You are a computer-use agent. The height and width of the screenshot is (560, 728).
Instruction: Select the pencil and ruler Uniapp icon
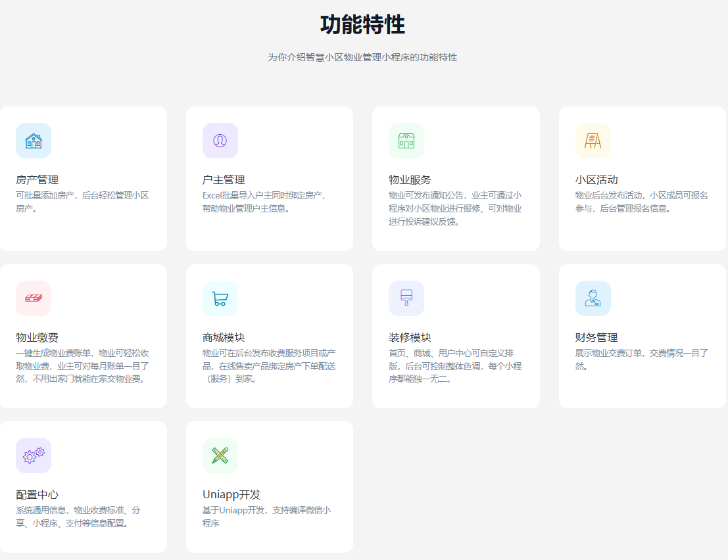coord(220,455)
